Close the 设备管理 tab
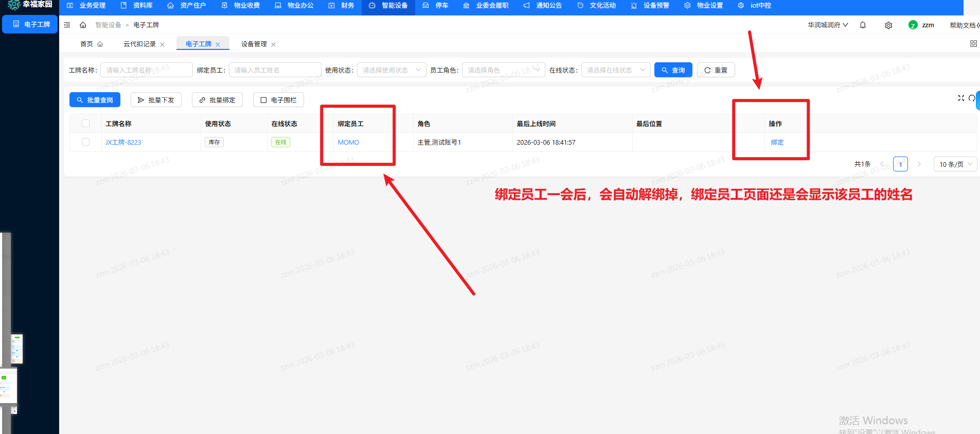This screenshot has width=980, height=434. [274, 44]
